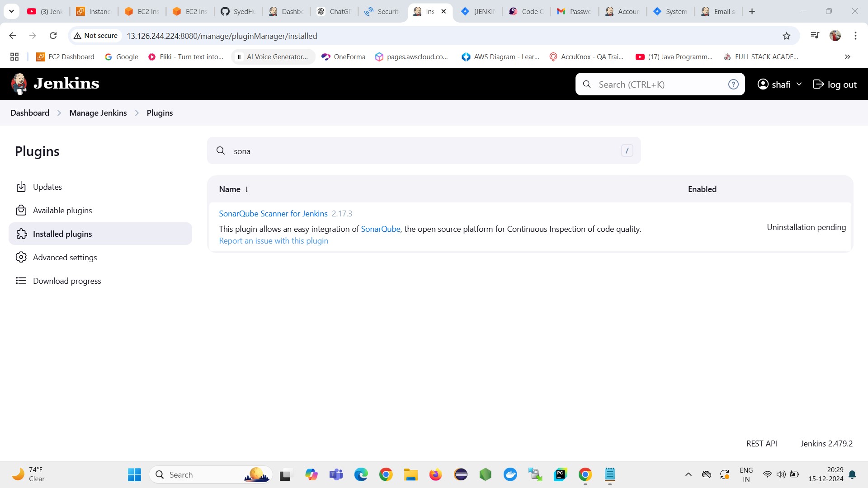Open SonarQube Scanner for Jenkins link
The height and width of the screenshot is (488, 868).
coord(273,214)
